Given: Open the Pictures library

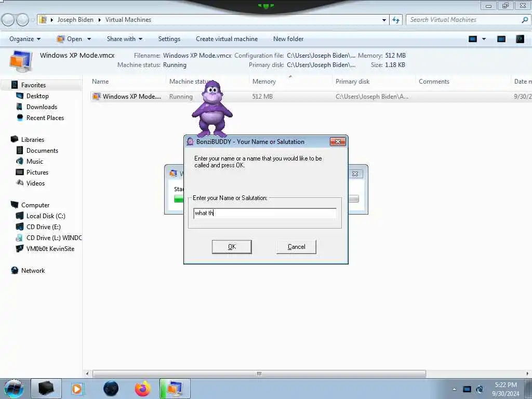Looking at the screenshot, I should (x=37, y=172).
